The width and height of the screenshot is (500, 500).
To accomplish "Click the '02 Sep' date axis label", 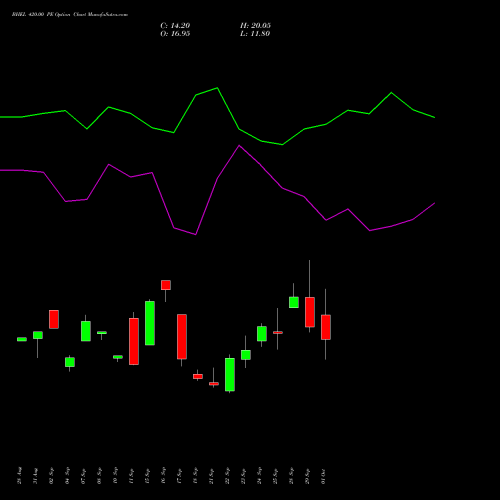I will tap(51, 476).
